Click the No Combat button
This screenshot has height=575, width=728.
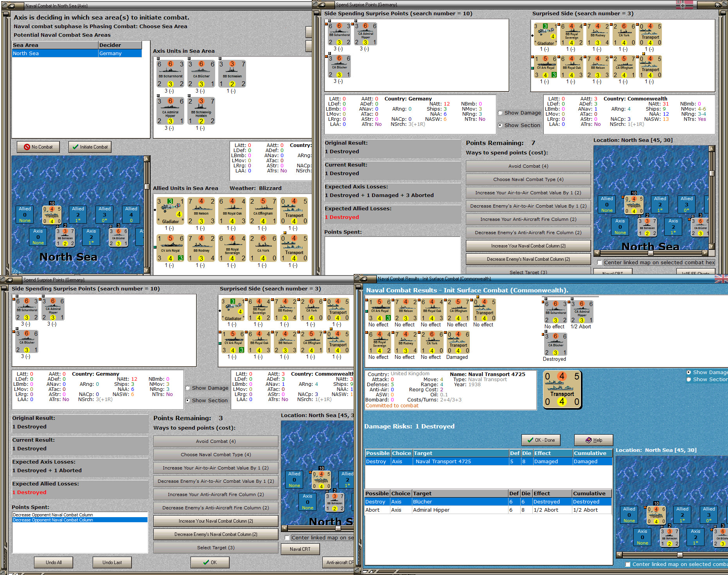pos(38,147)
